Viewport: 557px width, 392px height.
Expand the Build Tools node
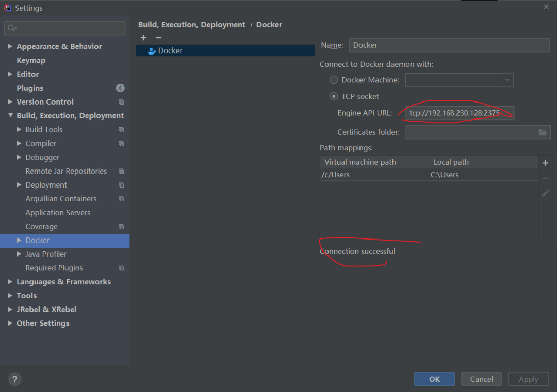(x=19, y=129)
